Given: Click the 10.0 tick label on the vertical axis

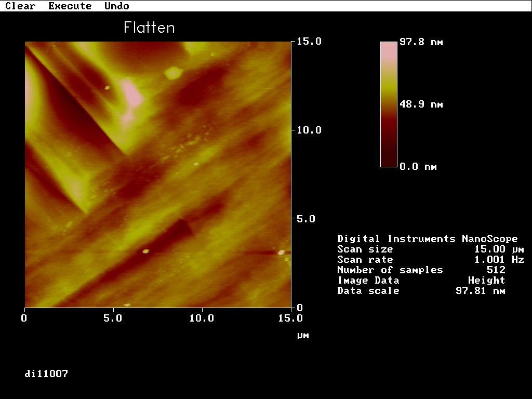Looking at the screenshot, I should (x=309, y=130).
